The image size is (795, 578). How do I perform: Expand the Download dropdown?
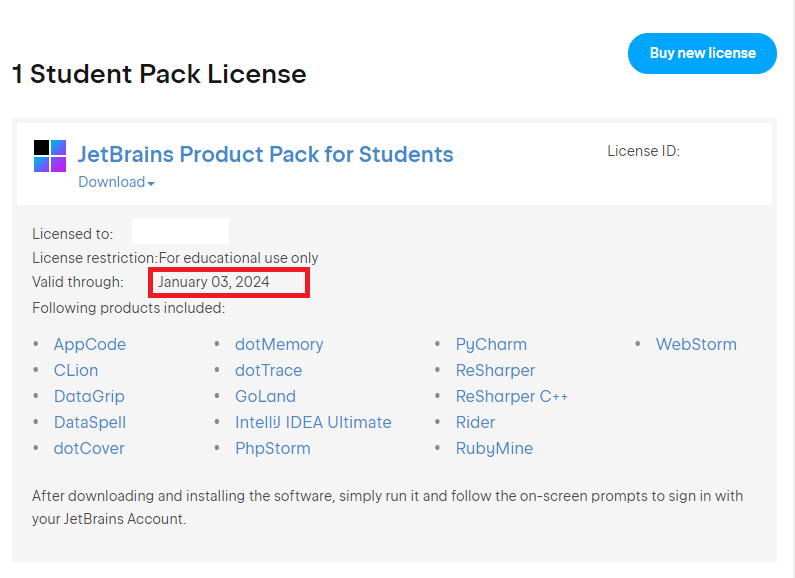(x=116, y=182)
